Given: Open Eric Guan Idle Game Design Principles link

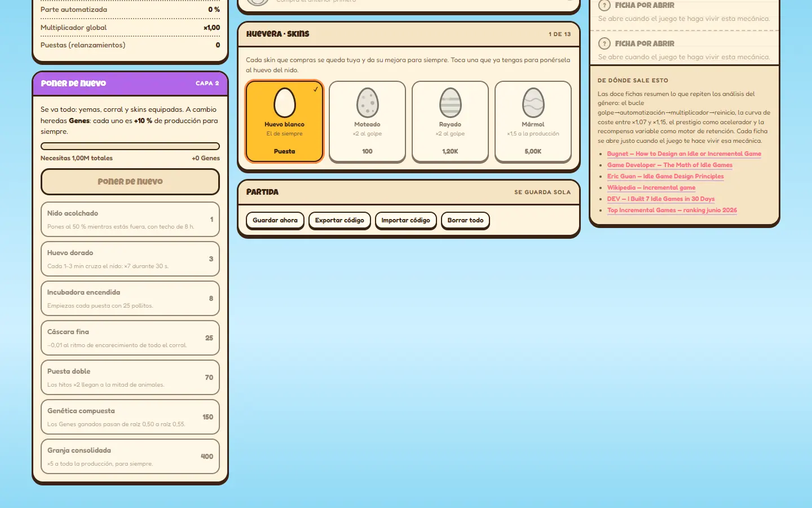Looking at the screenshot, I should coord(665,176).
